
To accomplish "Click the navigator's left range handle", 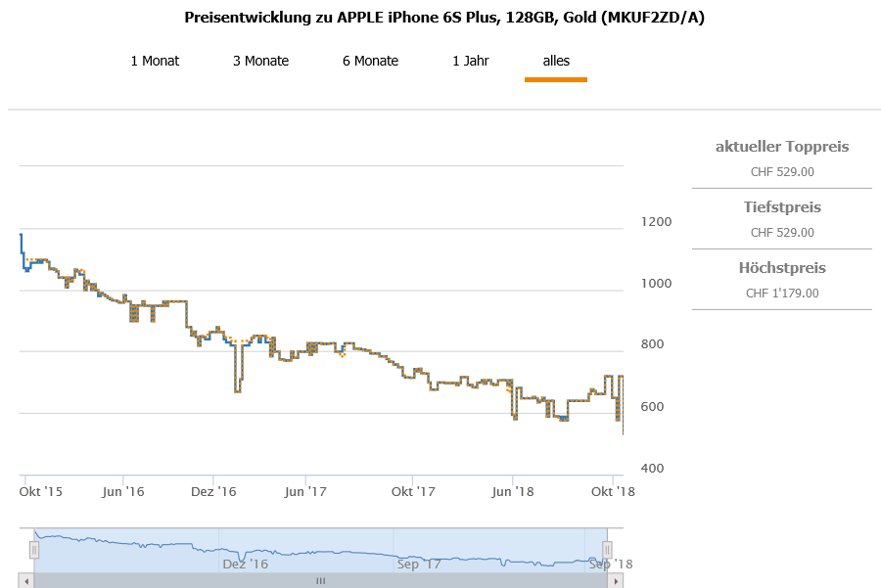I will (x=34, y=549).
